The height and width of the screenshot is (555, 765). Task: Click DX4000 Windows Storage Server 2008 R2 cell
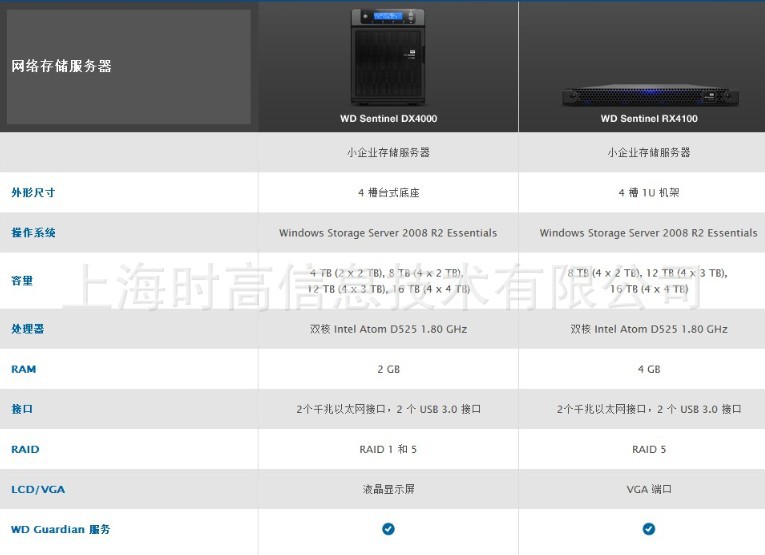388,233
